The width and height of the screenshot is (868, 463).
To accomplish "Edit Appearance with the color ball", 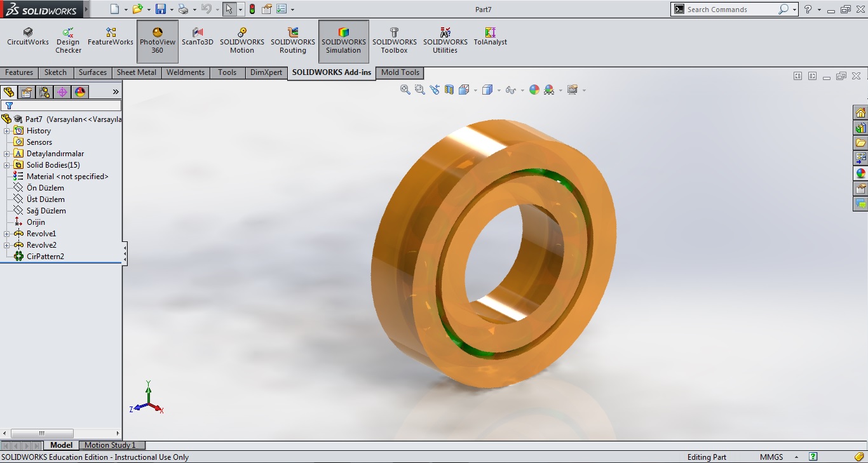I will (534, 90).
